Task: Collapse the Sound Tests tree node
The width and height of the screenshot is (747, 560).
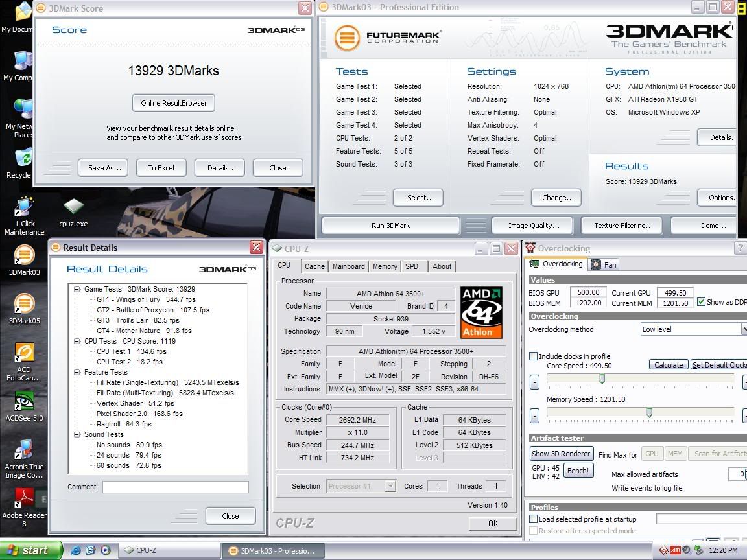Action: (x=77, y=434)
